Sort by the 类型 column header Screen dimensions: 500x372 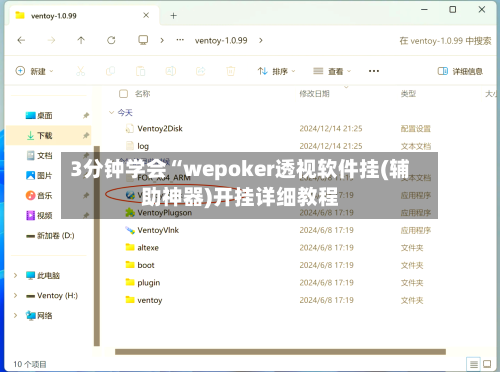[x=408, y=94]
